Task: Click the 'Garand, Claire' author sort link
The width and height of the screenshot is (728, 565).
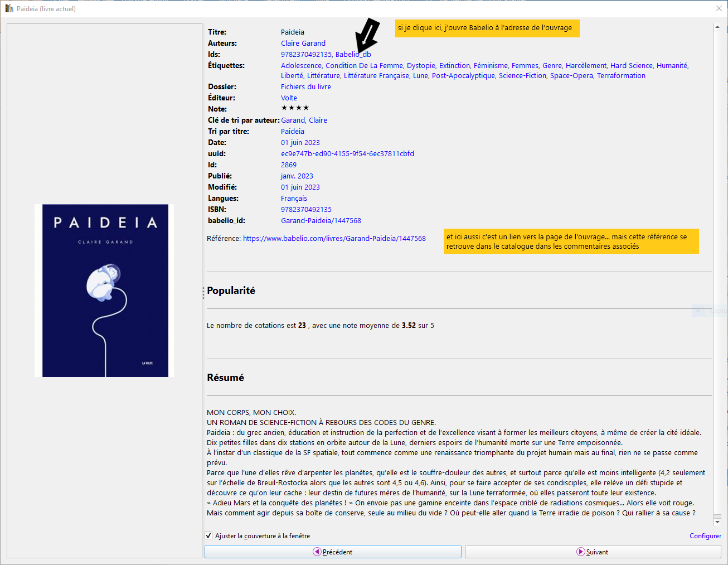Action: click(x=304, y=120)
